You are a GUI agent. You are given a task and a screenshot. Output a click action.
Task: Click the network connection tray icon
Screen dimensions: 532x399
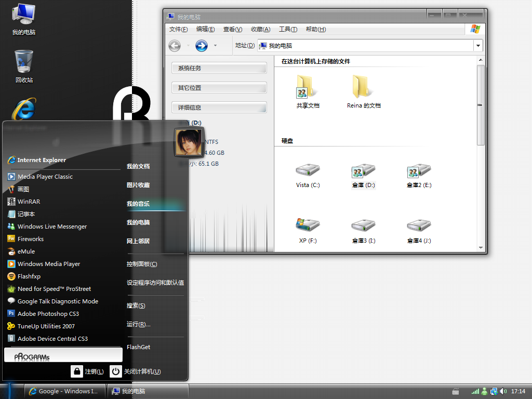coord(494,391)
